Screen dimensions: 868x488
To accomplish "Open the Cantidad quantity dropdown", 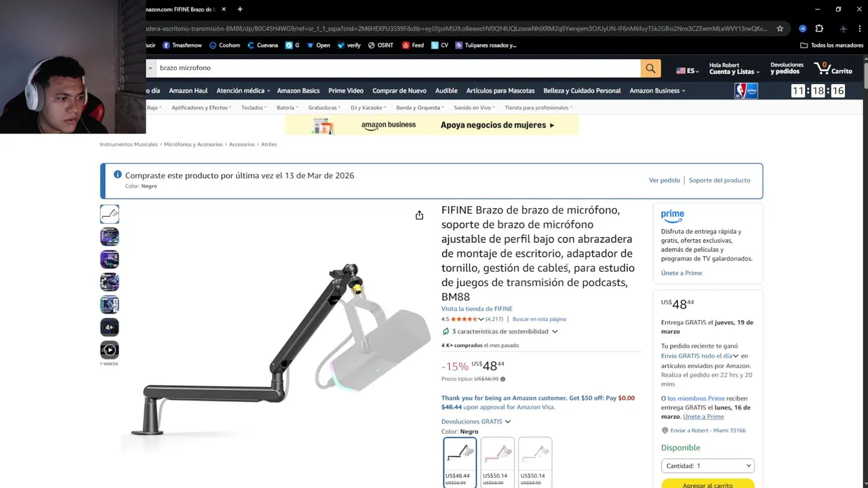I will 707,466.
